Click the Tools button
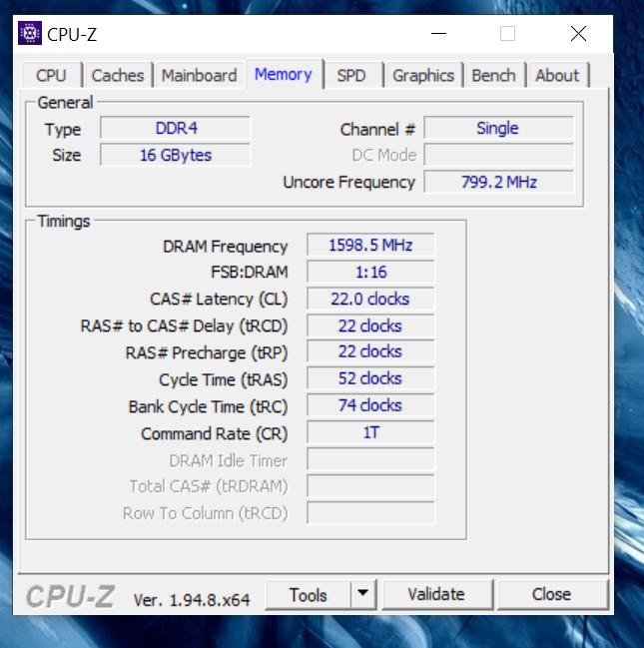Screen dimensions: 644x648 coord(309,595)
